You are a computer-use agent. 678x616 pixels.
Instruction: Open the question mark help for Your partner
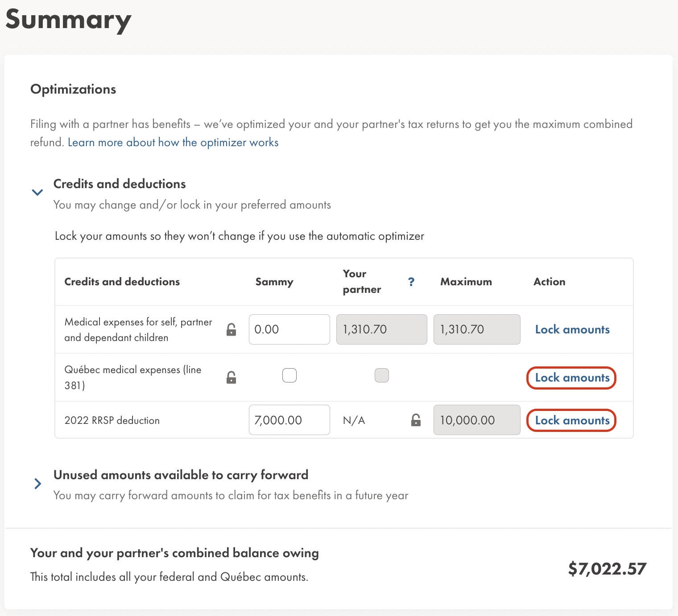[x=411, y=282]
